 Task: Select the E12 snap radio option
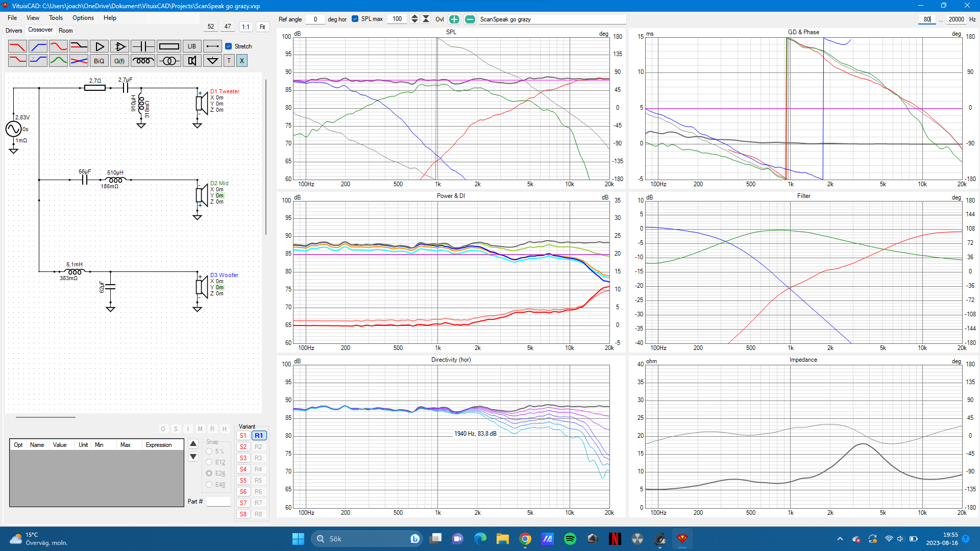point(209,462)
